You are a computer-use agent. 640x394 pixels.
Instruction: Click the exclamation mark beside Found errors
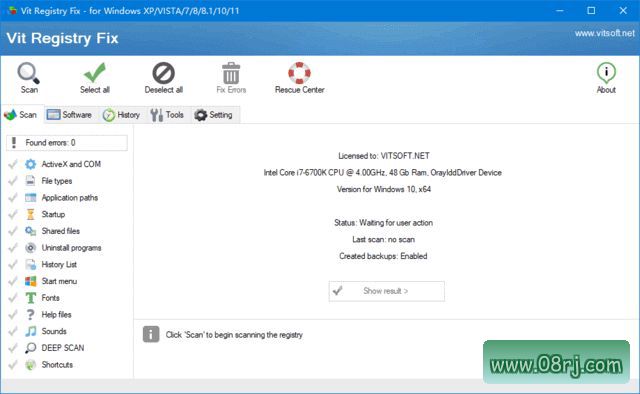pos(14,142)
